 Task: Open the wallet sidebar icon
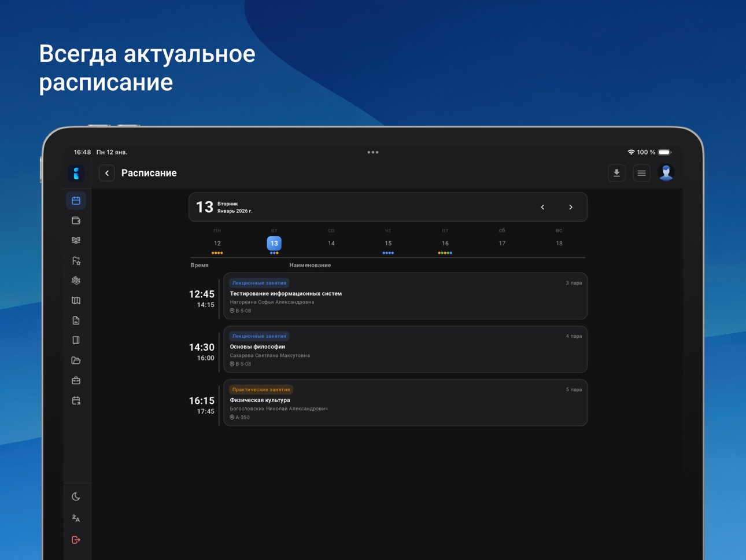[76, 220]
